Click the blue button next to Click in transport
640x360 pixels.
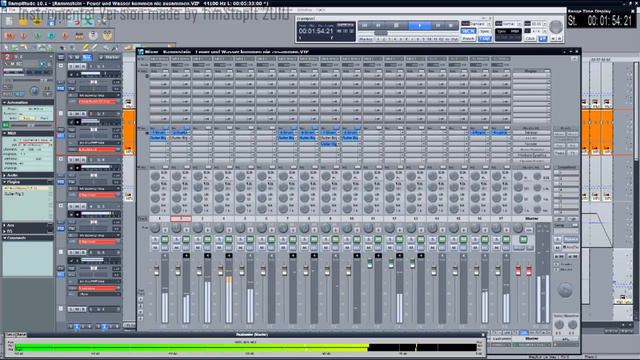click(542, 38)
